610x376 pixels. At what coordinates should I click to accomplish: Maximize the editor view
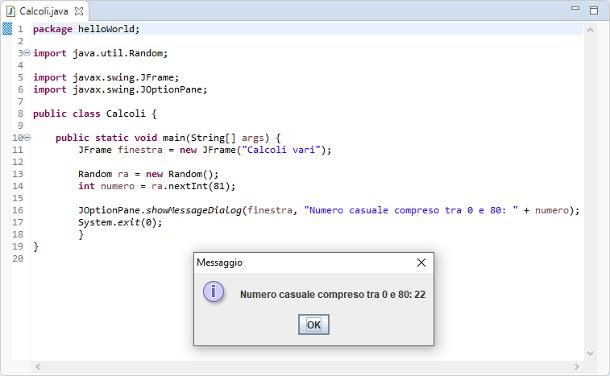(594, 10)
